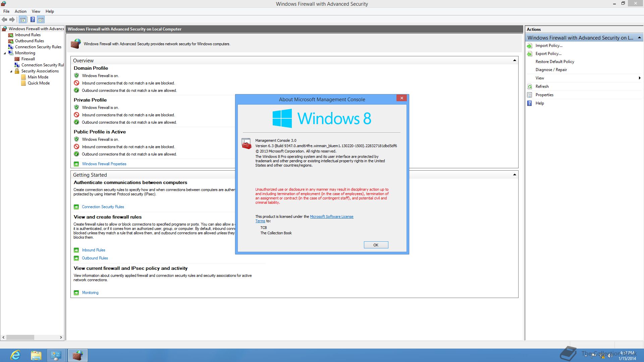This screenshot has height=362, width=644.
Task: Click the Back arrow toolbar icon
Action: tap(4, 19)
